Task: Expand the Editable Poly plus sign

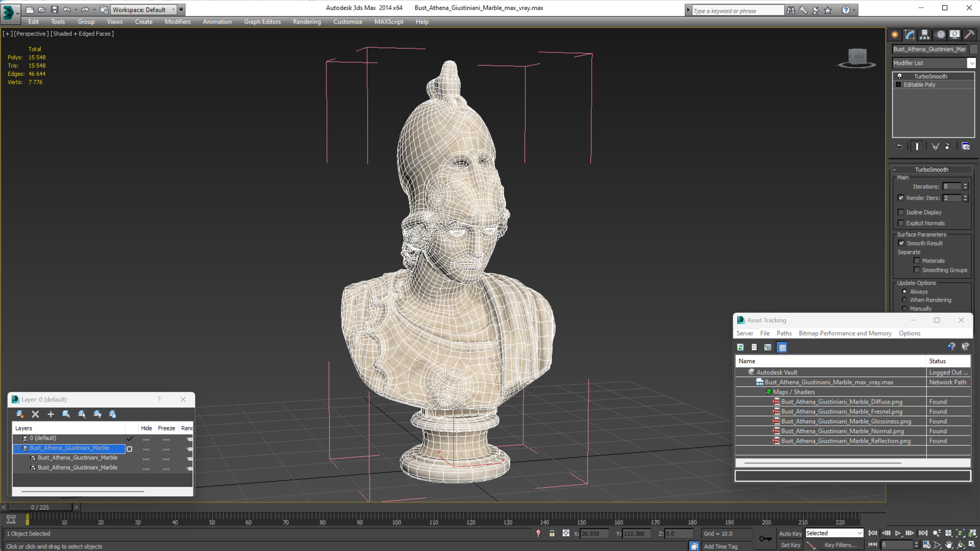Action: (x=899, y=84)
